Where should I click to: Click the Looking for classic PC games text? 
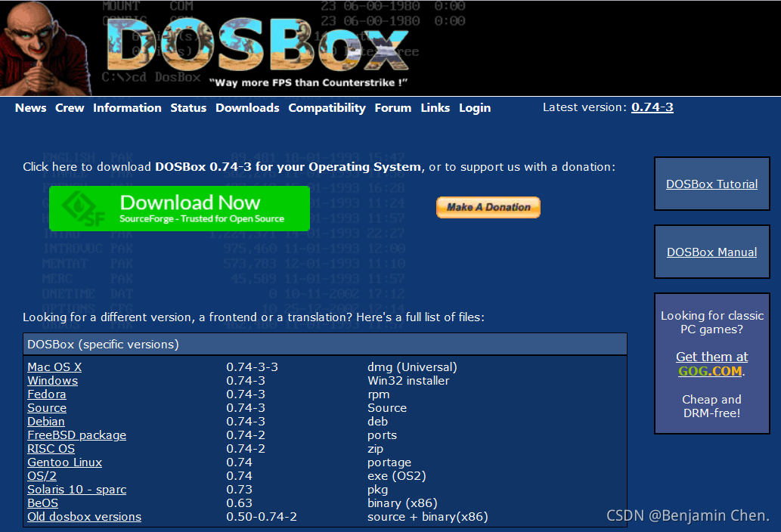711,323
